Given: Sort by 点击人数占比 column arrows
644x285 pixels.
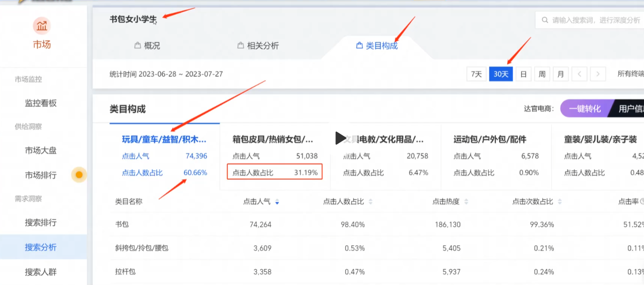Looking at the screenshot, I should pyautogui.click(x=371, y=202).
